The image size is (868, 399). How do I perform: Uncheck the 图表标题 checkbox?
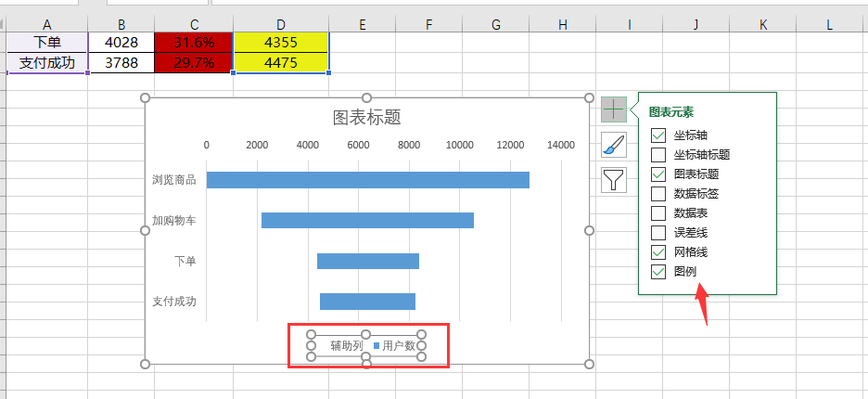pos(658,174)
